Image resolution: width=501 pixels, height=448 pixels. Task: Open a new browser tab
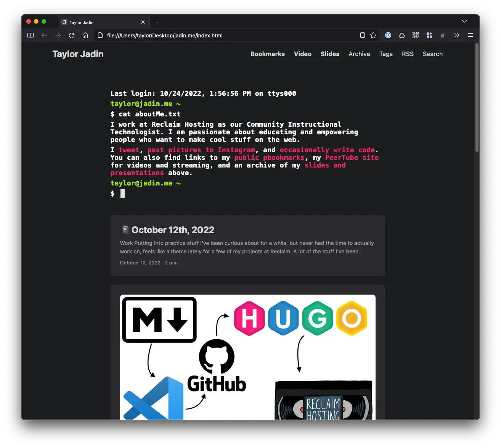(x=157, y=22)
